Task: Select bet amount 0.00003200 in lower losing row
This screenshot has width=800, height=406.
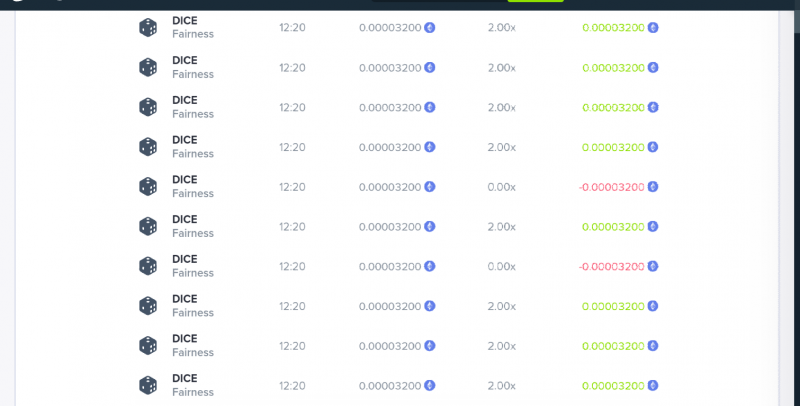Action: 390,267
